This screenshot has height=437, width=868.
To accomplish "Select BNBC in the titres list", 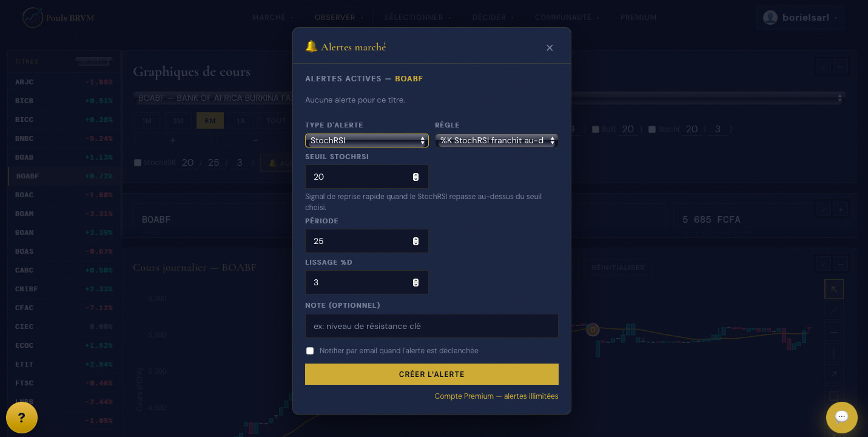I will (x=64, y=138).
